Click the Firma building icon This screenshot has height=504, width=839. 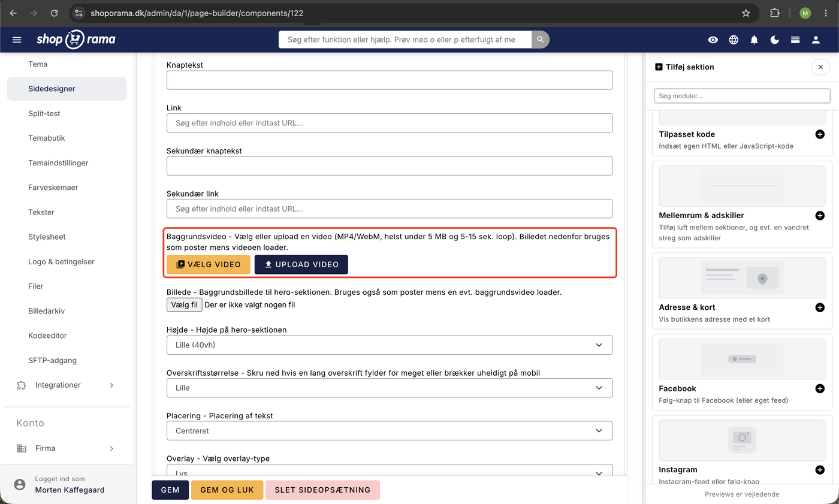click(22, 448)
